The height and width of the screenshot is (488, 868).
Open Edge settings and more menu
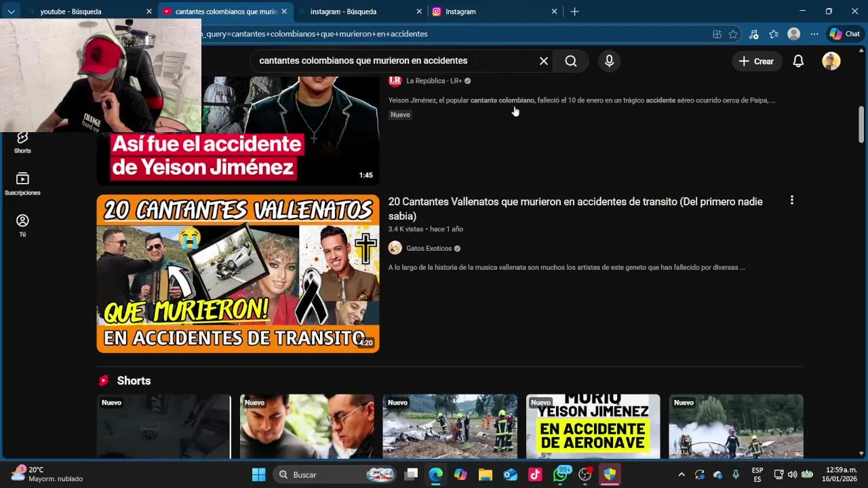pos(814,34)
